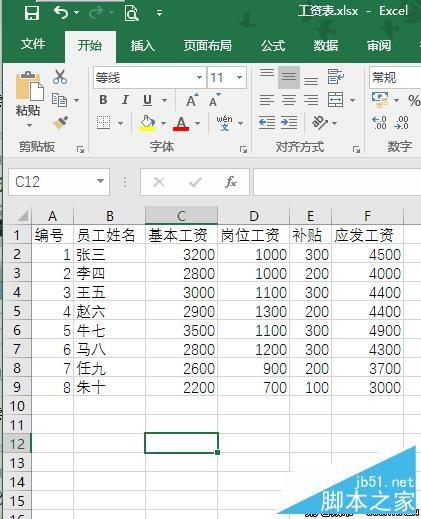Open the 字体 group dialog launcher

(243, 150)
